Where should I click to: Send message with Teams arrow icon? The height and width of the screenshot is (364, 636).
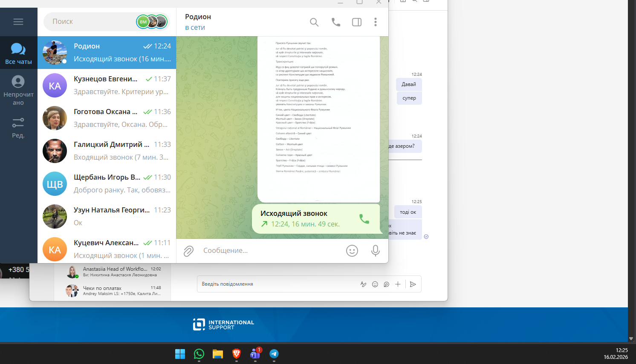tap(413, 284)
